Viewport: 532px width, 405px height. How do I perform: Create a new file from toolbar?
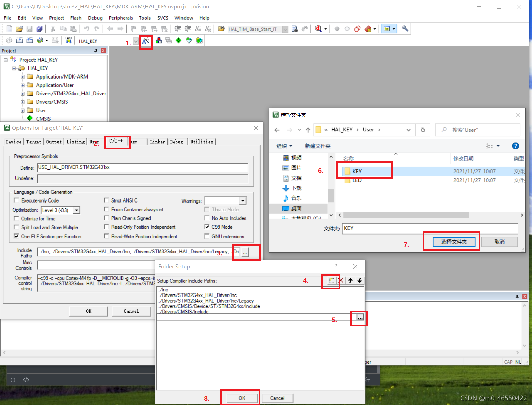pyautogui.click(x=9, y=29)
